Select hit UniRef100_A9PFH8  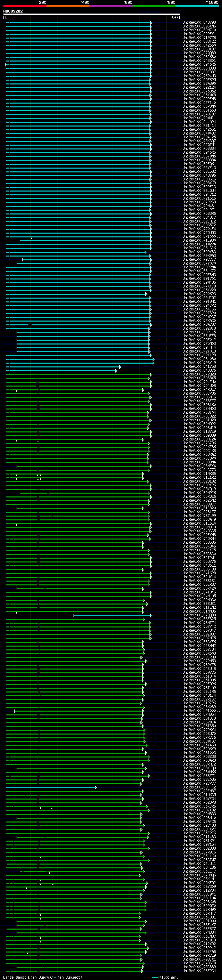199,99
